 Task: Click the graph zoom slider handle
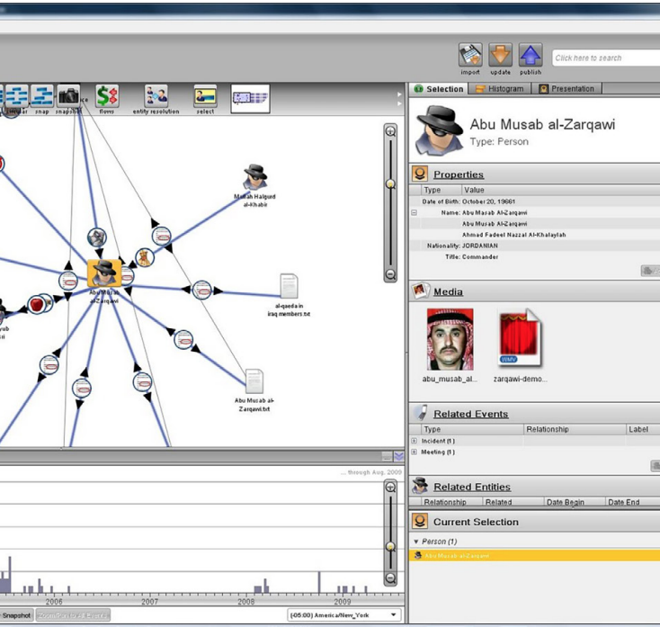[390, 183]
